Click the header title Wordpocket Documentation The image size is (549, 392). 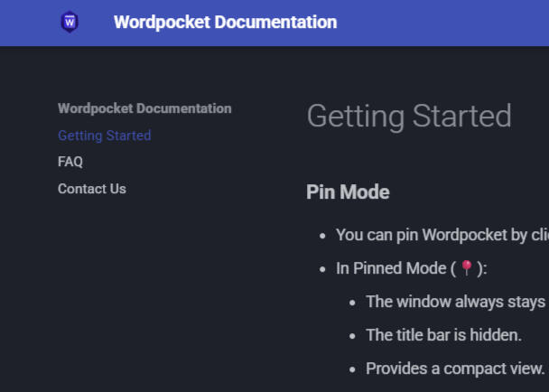pos(225,23)
